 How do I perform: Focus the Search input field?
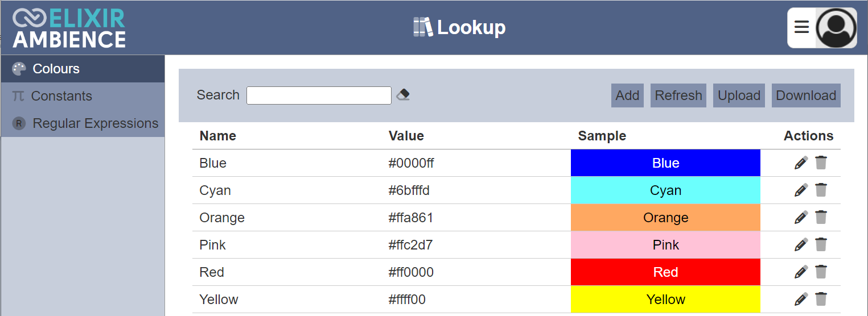(x=319, y=95)
